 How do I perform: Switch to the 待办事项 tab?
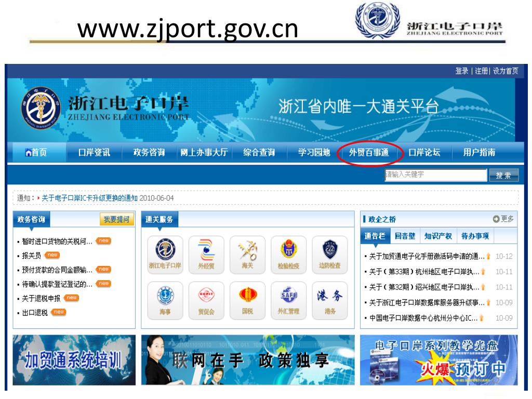click(x=475, y=236)
